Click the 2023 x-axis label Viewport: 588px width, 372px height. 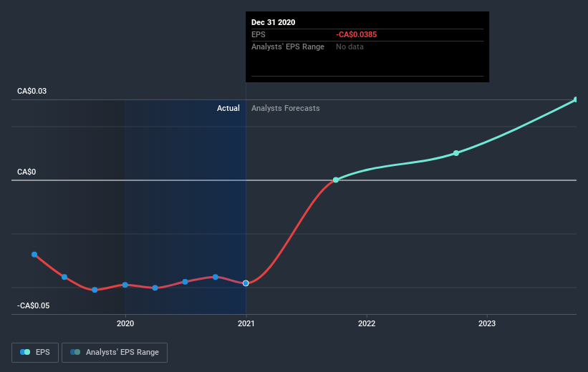(487, 323)
